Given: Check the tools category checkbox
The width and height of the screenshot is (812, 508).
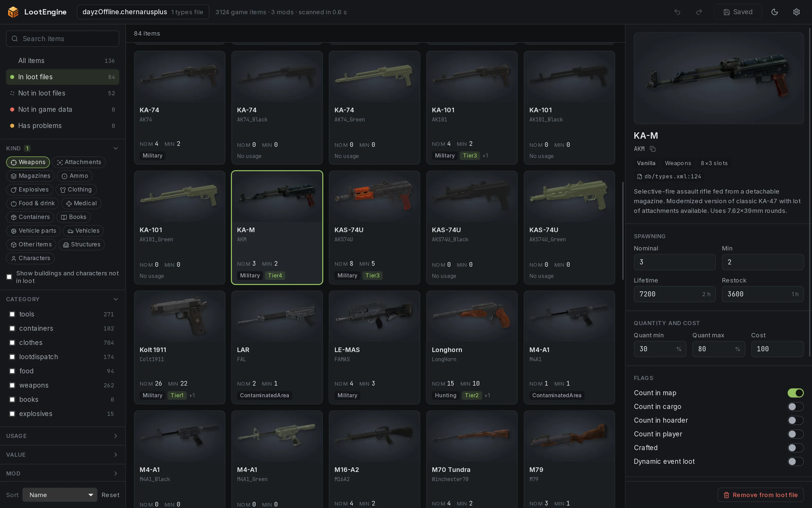Looking at the screenshot, I should pos(12,314).
